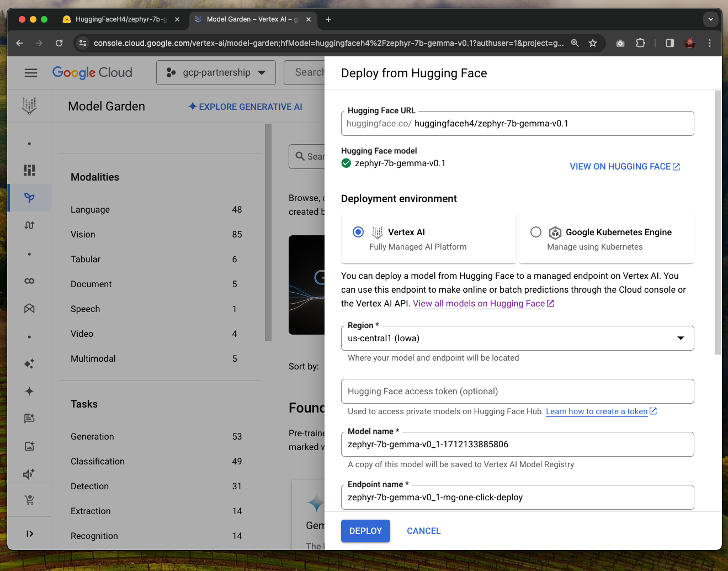Click the Vertex AI logo in sidebar
This screenshot has width=728, height=571.
pyautogui.click(x=29, y=105)
